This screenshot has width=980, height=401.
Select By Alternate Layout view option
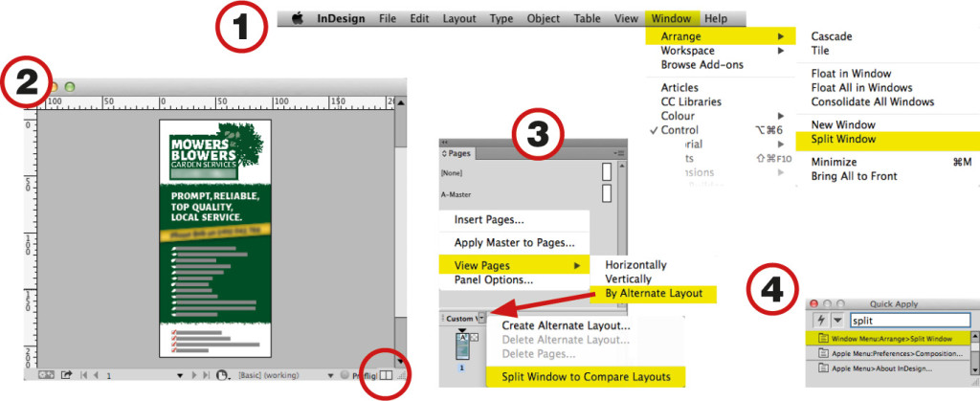click(x=654, y=293)
